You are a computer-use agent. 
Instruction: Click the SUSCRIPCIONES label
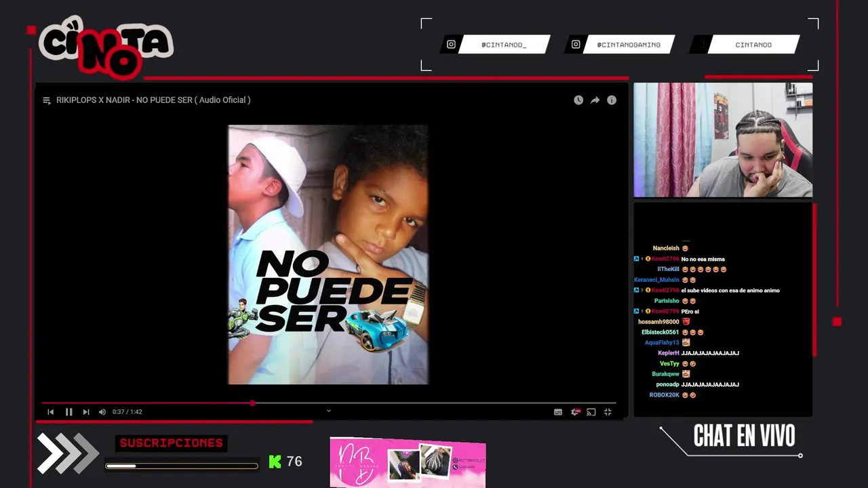pyautogui.click(x=171, y=443)
